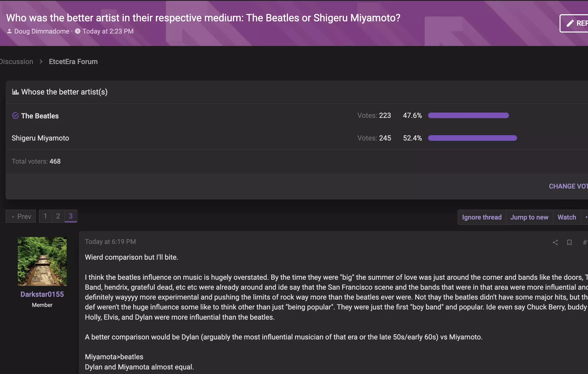Screen dimensions: 588x374
Task: Open Darkstar0155 username profile link
Action: pos(42,294)
